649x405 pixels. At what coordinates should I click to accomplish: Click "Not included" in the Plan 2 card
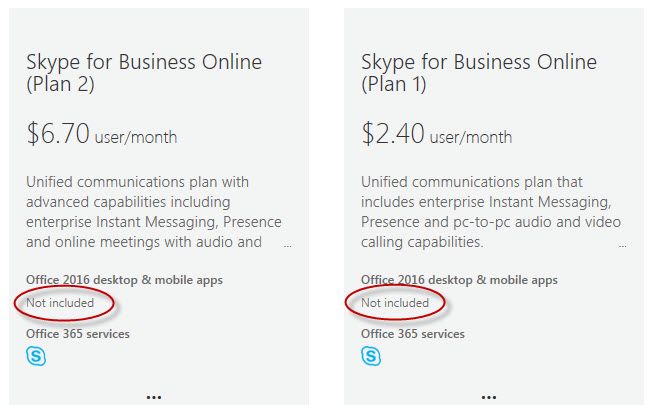coord(60,302)
